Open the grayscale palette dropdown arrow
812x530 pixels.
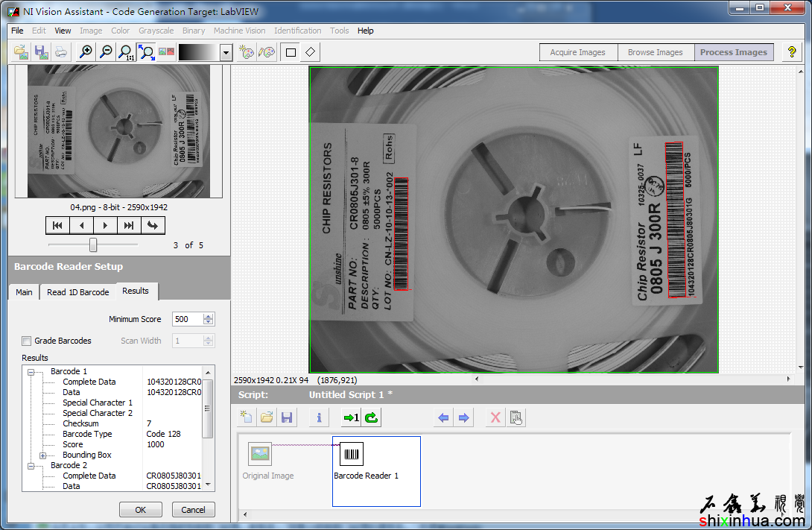point(226,52)
